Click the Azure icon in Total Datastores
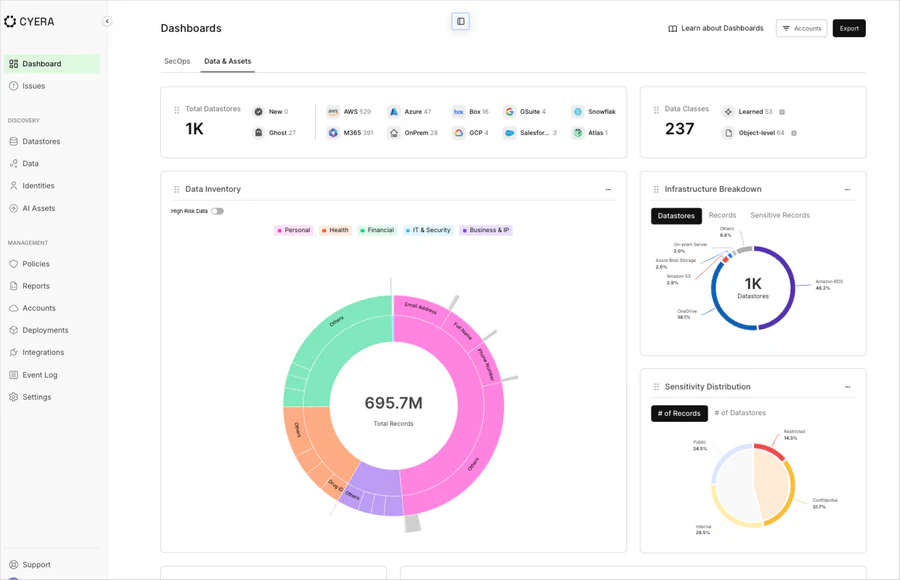The image size is (900, 580). pos(394,111)
